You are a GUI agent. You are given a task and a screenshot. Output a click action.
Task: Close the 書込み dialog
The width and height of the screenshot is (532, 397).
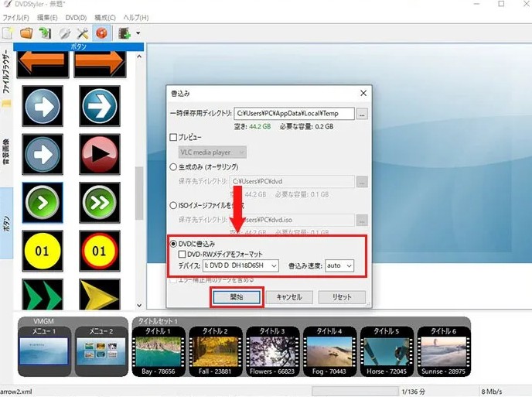363,93
